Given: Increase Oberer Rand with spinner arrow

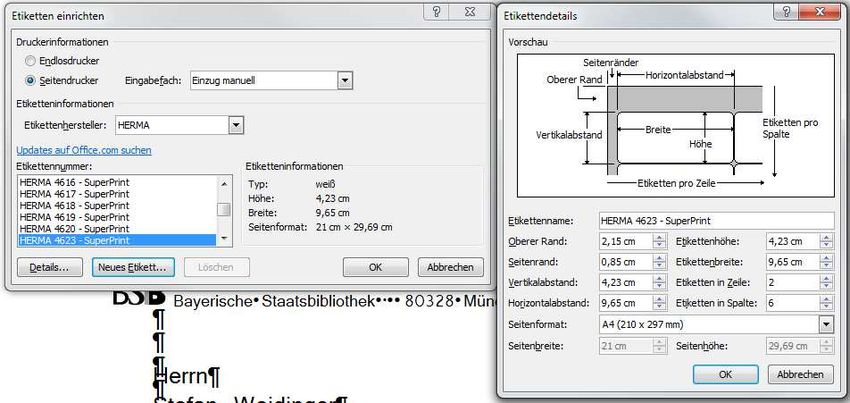Looking at the screenshot, I should [658, 237].
